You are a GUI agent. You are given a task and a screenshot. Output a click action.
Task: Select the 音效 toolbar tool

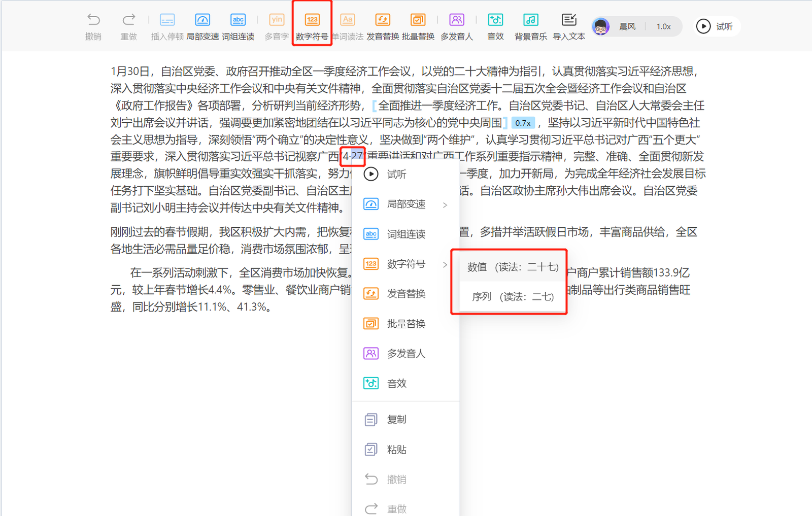(x=495, y=26)
